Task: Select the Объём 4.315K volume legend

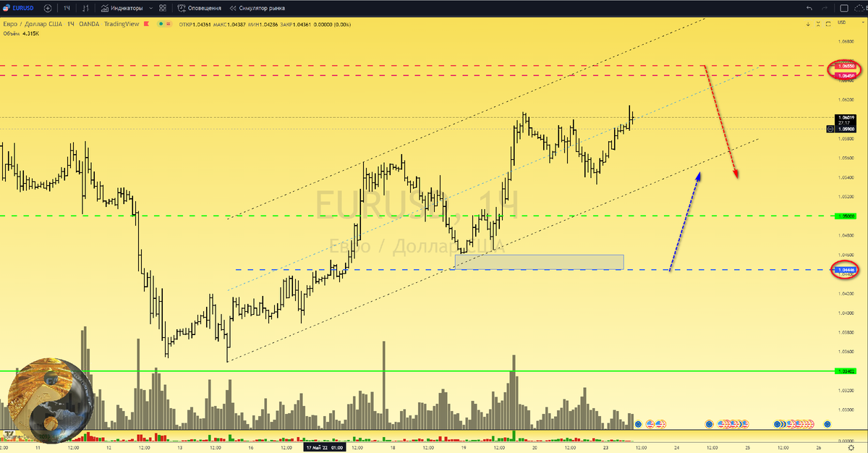Action: 21,33
